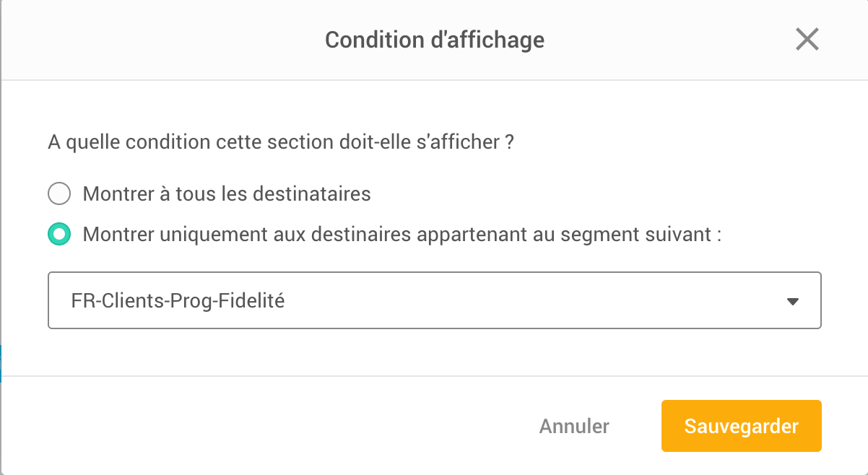
Task: Open the FR-Clients-Prog-Fidelité segment selector
Action: [x=434, y=300]
